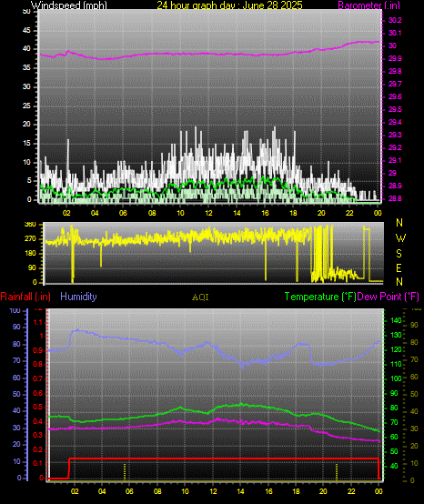424x504 pixels.
Task: Click the '0.9' rainfall axis value
Action: coord(38,350)
